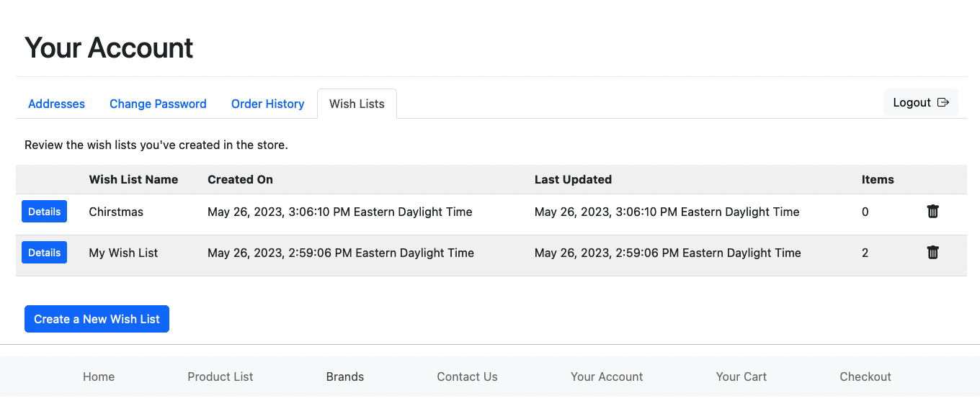Viewport: 980px width, 406px height.
Task: Go to Your Account footer link
Action: tap(607, 376)
